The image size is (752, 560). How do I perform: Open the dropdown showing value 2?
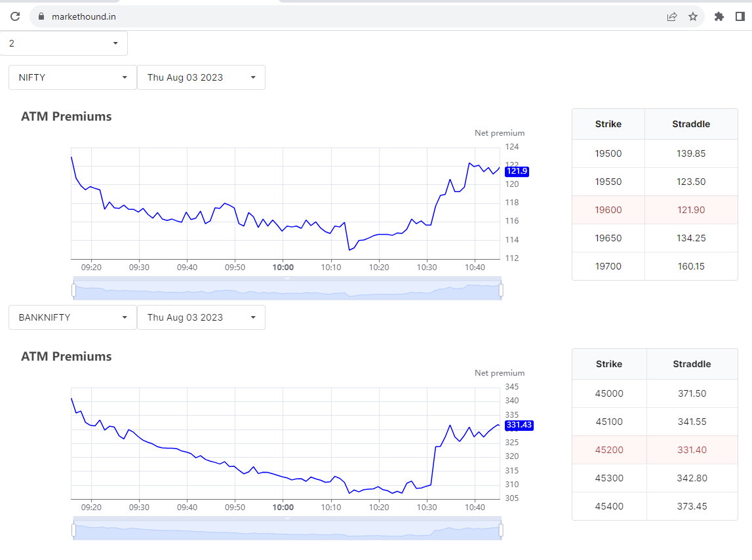coord(64,43)
